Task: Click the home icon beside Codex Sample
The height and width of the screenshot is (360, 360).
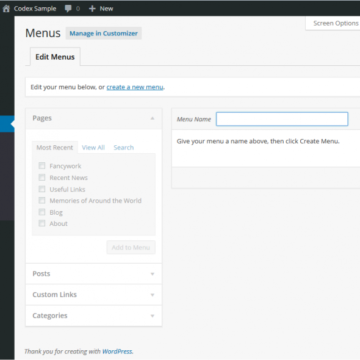Action: pos(6,8)
